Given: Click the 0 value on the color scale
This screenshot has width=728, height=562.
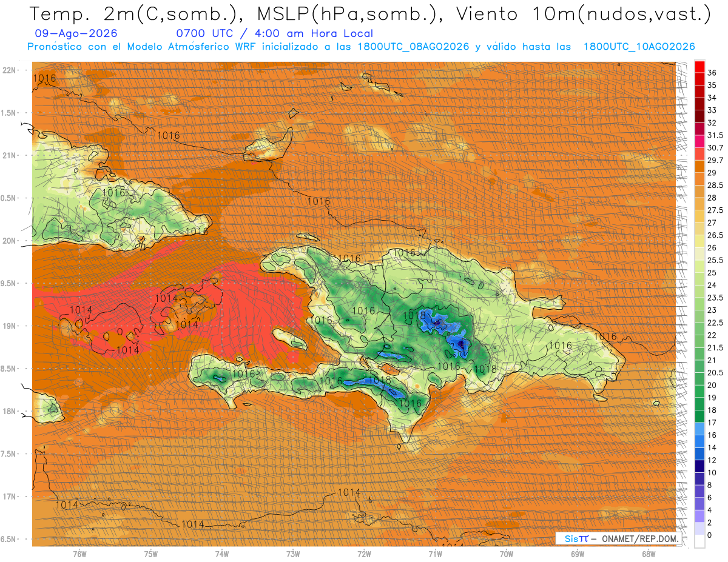Looking at the screenshot, I should 710,535.
